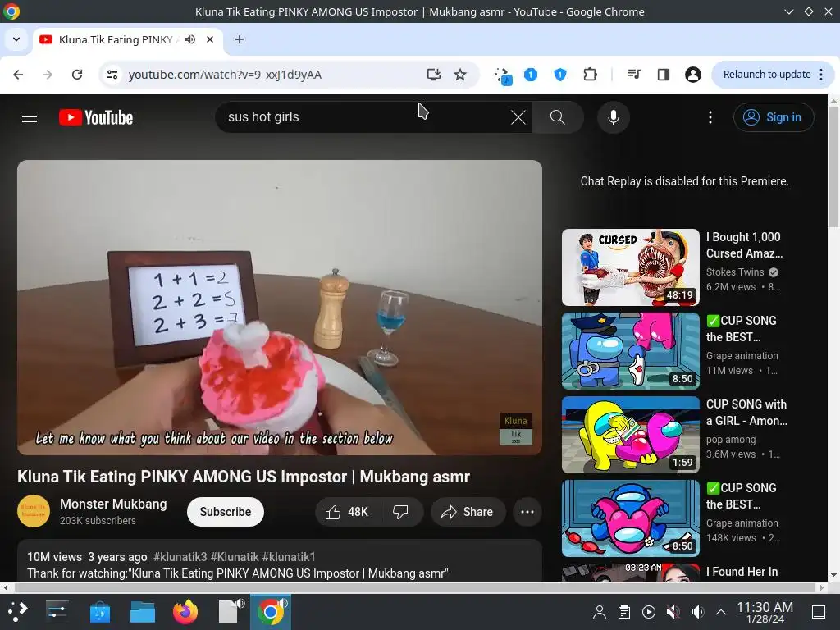Open Firefox from taskbar
Screen dimensions: 840x630
click(185, 611)
